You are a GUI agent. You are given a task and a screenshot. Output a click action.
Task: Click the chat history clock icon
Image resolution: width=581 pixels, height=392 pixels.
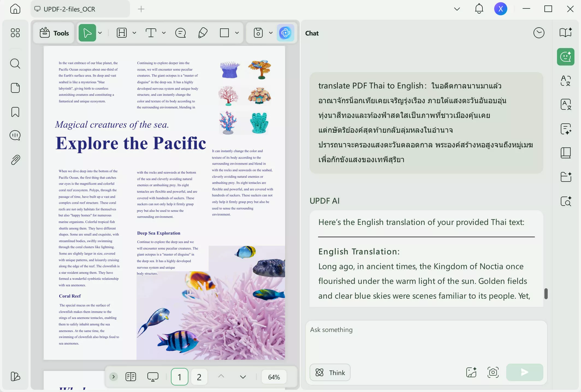[539, 33]
